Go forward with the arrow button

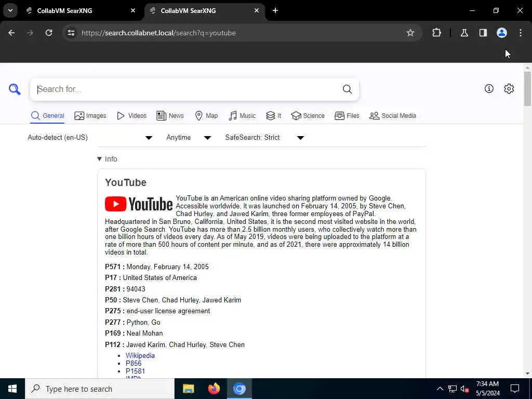[x=30, y=33]
